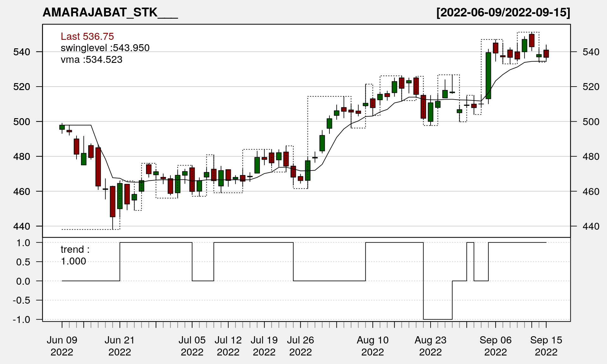Click the -1.0 value on trend axis
The height and width of the screenshot is (364, 607).
[21, 319]
